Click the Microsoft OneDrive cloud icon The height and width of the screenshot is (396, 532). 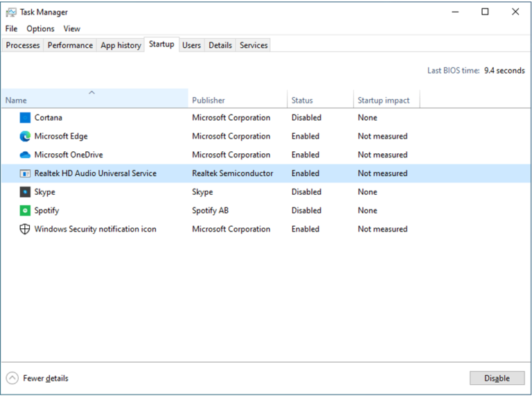tap(25, 155)
